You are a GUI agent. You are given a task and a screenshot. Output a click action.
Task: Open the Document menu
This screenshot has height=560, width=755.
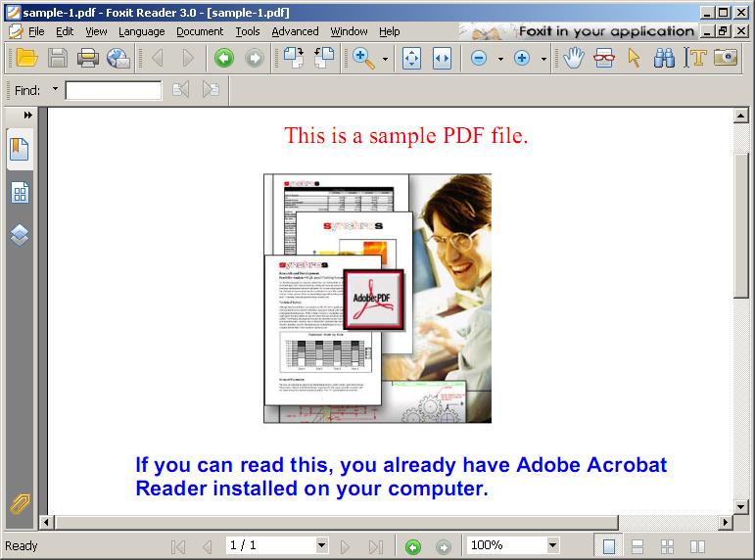pyautogui.click(x=200, y=31)
